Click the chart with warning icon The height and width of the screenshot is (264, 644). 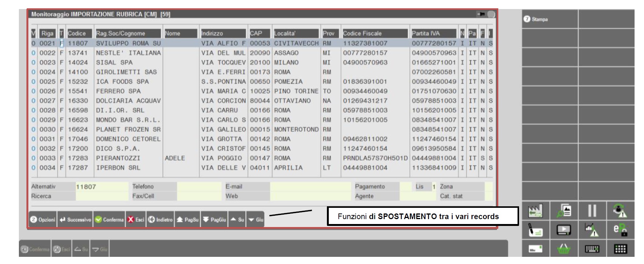pos(592,230)
